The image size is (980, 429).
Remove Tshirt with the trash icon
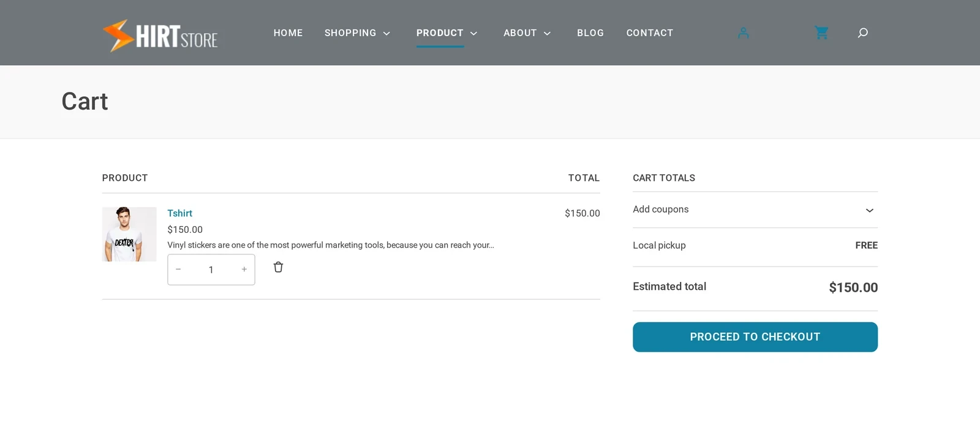(x=278, y=267)
